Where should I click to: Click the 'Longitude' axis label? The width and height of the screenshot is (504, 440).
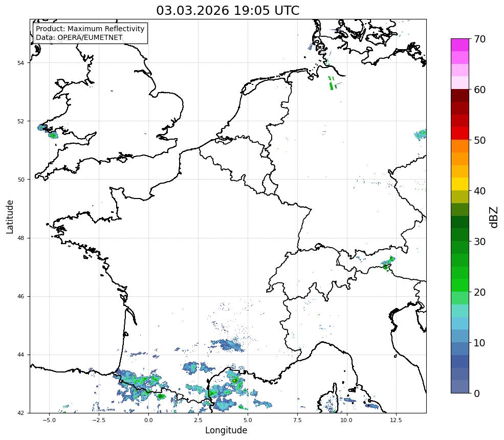[x=226, y=430]
